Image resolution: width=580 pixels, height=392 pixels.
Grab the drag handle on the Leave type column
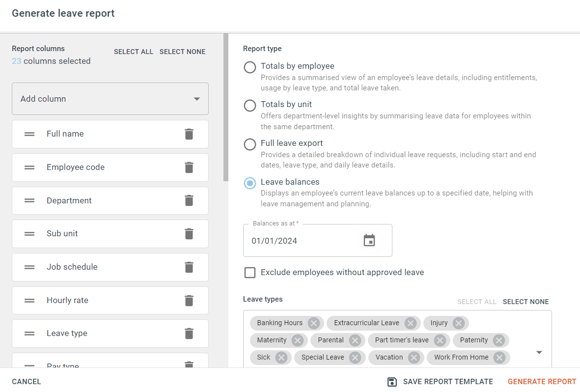(x=29, y=333)
